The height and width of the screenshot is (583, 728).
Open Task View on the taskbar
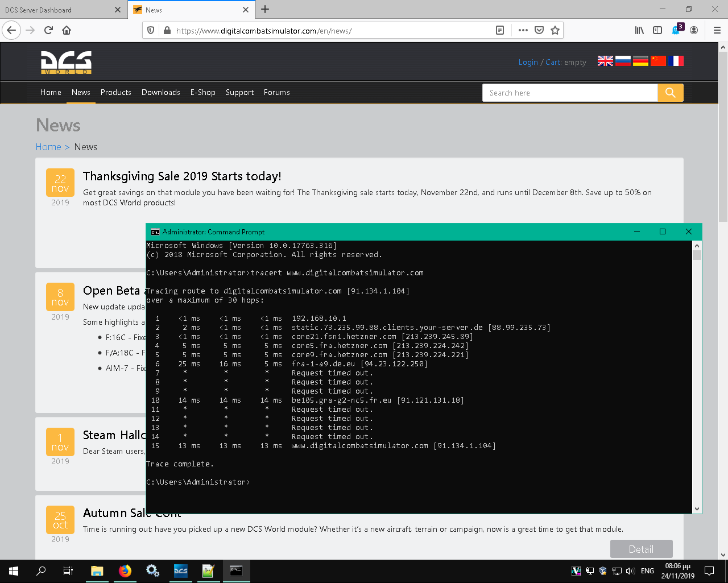pyautogui.click(x=68, y=571)
